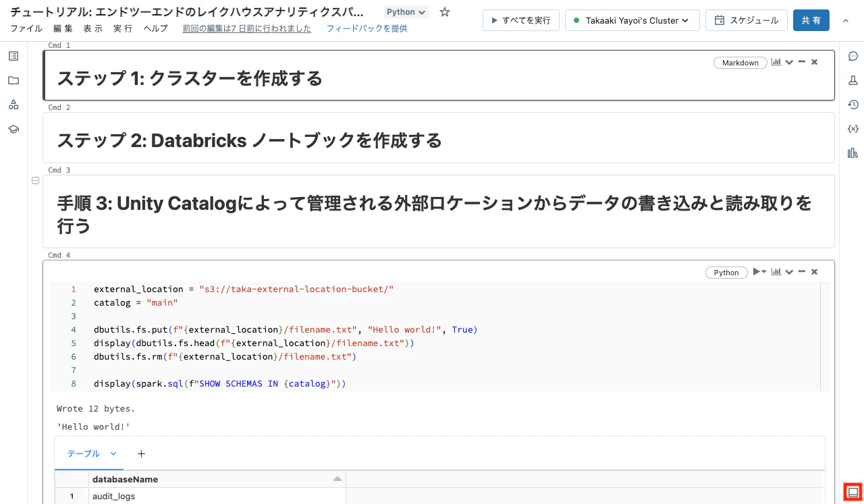Show chart options icon in Cmd 1
Viewport: 864px width, 504px height.
tap(776, 62)
